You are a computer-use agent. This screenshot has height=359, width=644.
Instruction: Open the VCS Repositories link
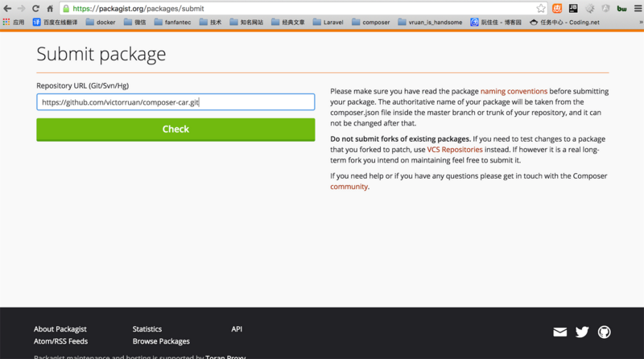pyautogui.click(x=455, y=150)
